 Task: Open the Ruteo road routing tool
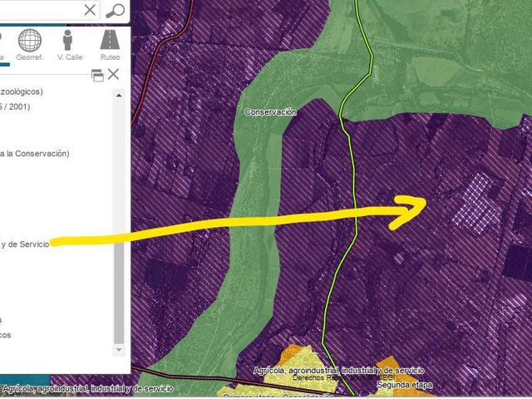click(x=110, y=45)
